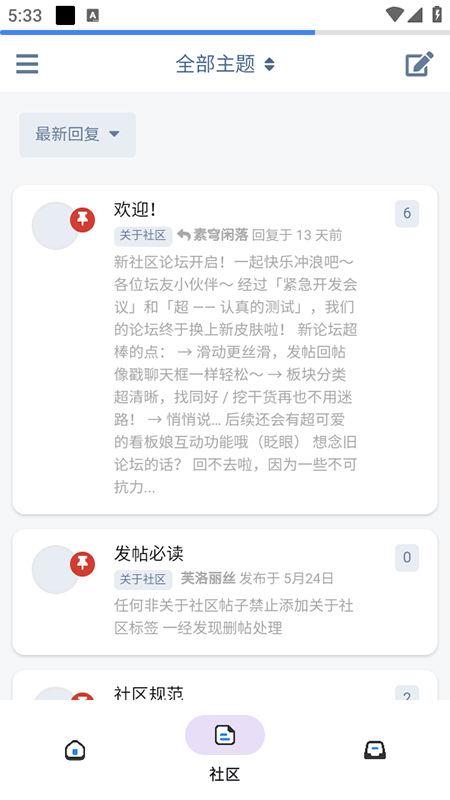Tap the battery icon in status bar
The image size is (450, 800).
click(437, 14)
